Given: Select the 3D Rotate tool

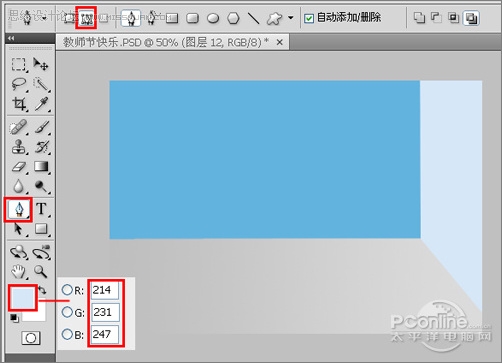Looking at the screenshot, I should click(19, 252).
